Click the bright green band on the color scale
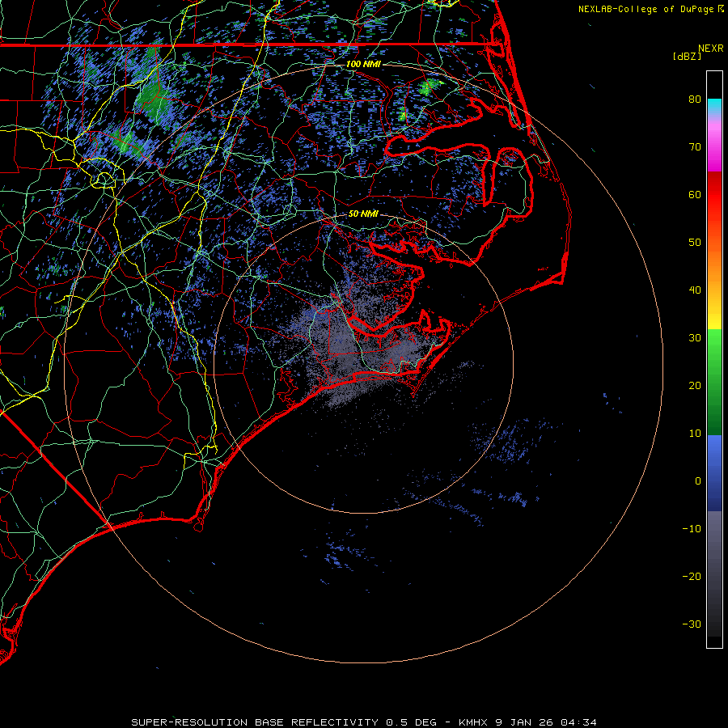 pyautogui.click(x=714, y=346)
